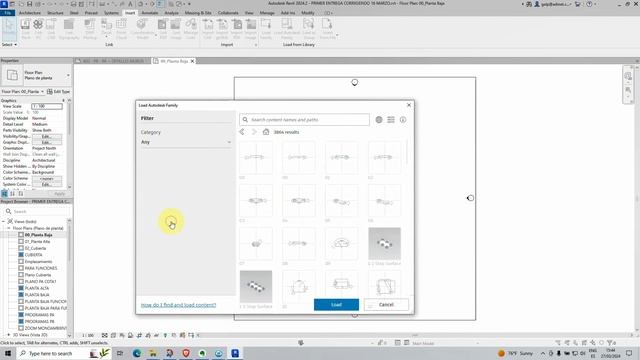This screenshot has width=640, height=360.
Task: Click the Save icon in quick access toolbar
Action: 29,4
